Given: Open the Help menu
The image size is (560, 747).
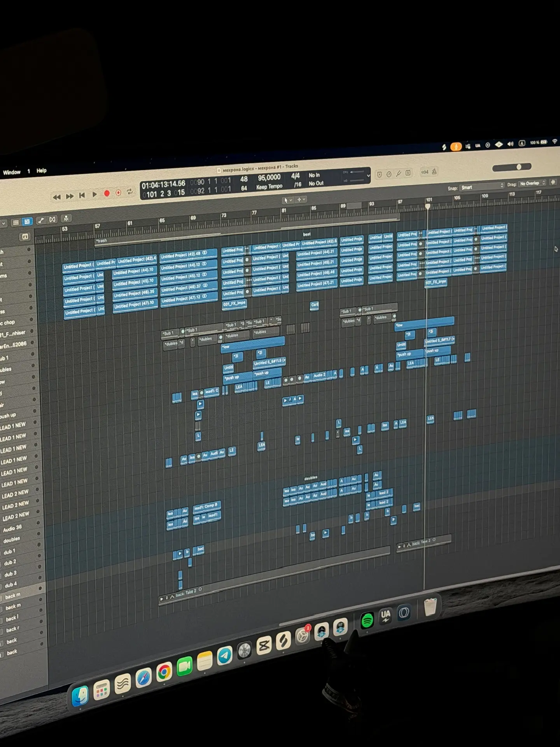Looking at the screenshot, I should tap(41, 170).
